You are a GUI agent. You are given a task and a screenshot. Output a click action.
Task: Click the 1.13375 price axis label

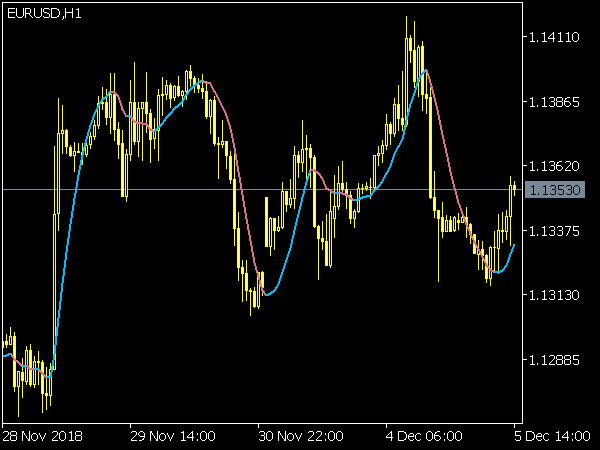point(554,231)
